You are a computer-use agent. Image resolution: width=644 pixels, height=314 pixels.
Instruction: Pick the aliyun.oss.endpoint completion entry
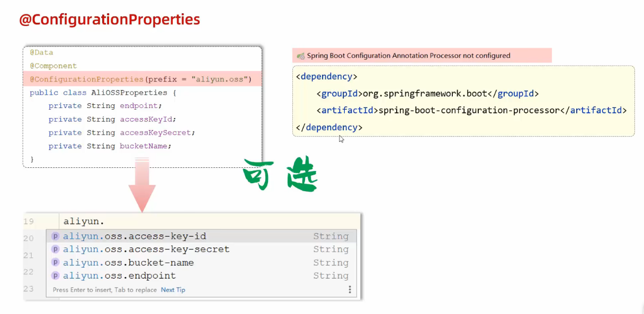point(119,276)
